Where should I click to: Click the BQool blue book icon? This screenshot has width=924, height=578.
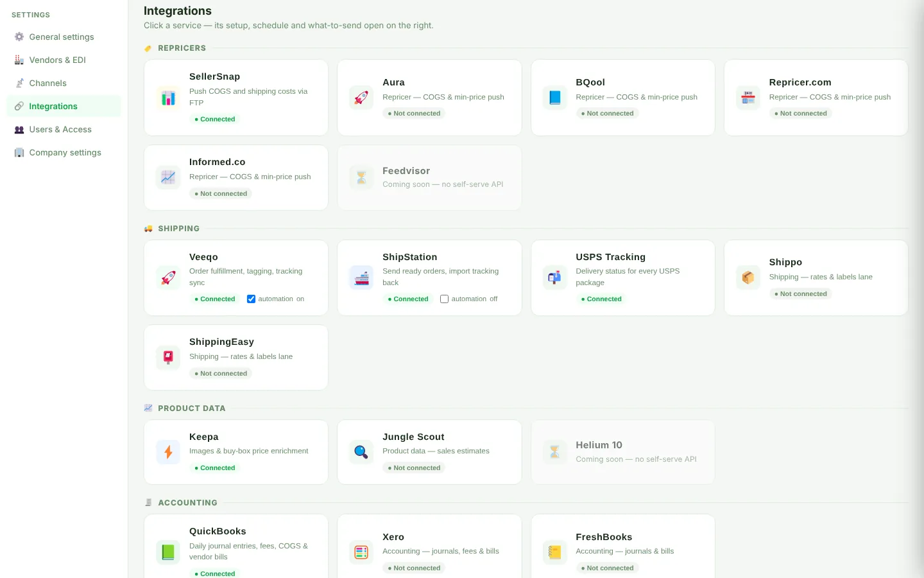tap(555, 98)
